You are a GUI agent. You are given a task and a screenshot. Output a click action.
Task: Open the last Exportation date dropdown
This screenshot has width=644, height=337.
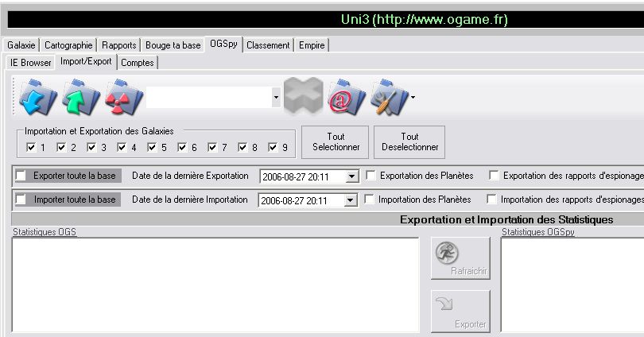[x=352, y=176]
